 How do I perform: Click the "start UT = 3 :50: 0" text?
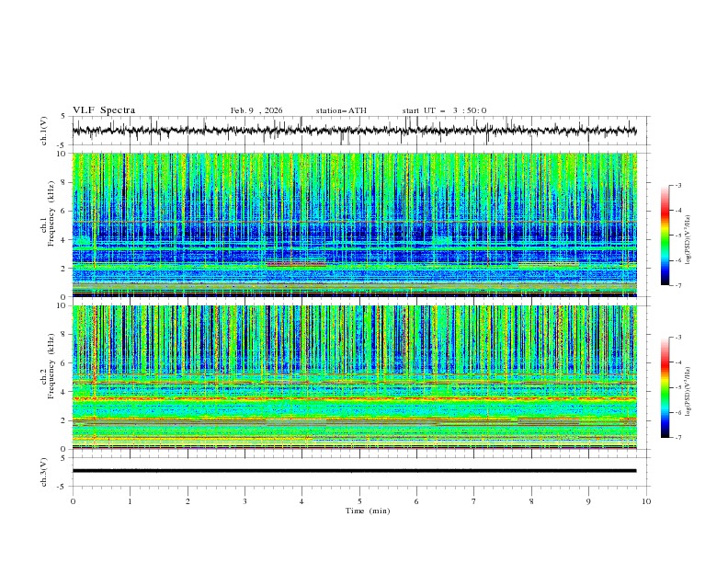(444, 110)
